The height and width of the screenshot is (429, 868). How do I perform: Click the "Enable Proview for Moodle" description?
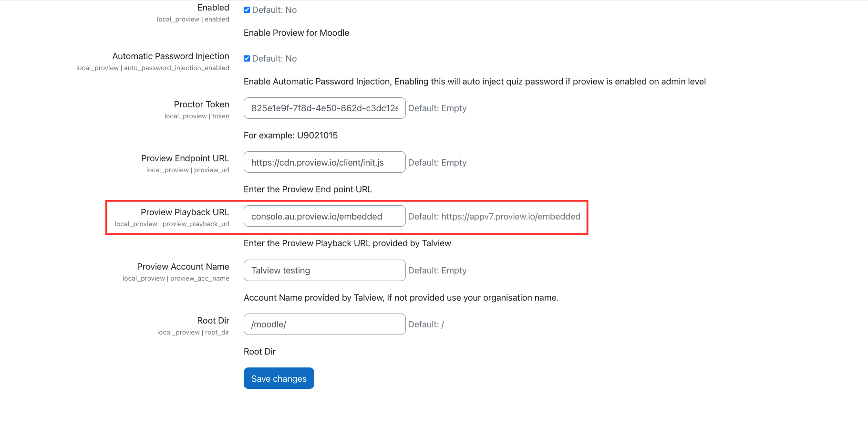296,33
